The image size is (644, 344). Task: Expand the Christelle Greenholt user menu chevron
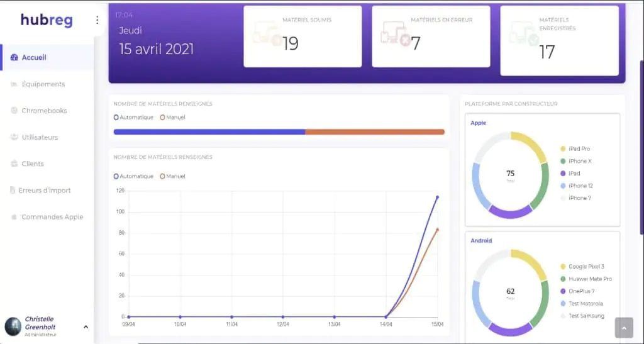click(x=86, y=327)
